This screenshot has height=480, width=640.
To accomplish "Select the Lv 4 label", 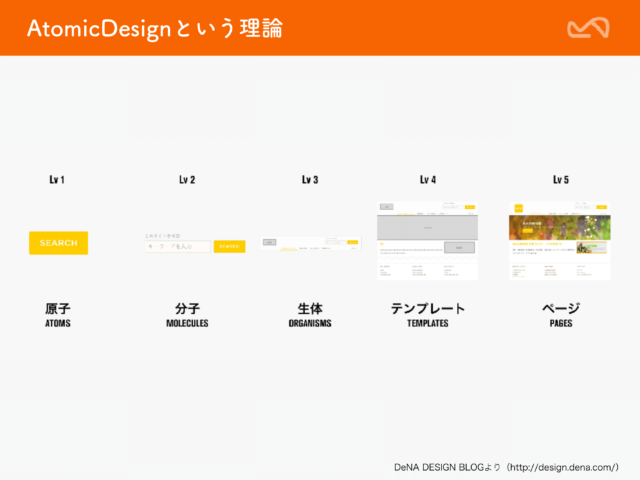I will coord(427,180).
